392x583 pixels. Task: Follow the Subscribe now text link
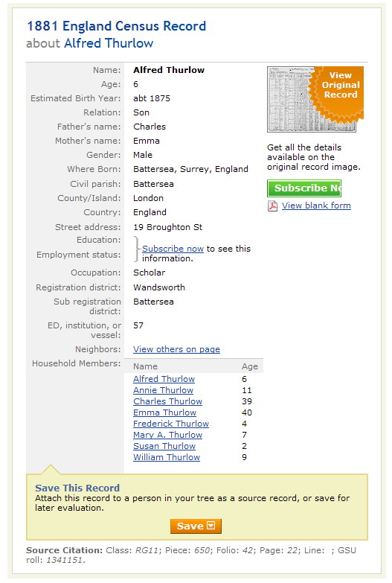(173, 249)
